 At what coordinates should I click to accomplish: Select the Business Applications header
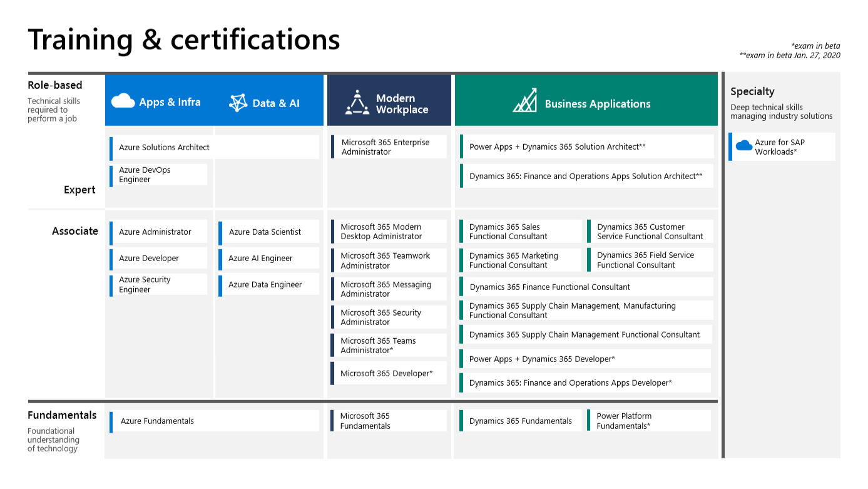click(586, 100)
